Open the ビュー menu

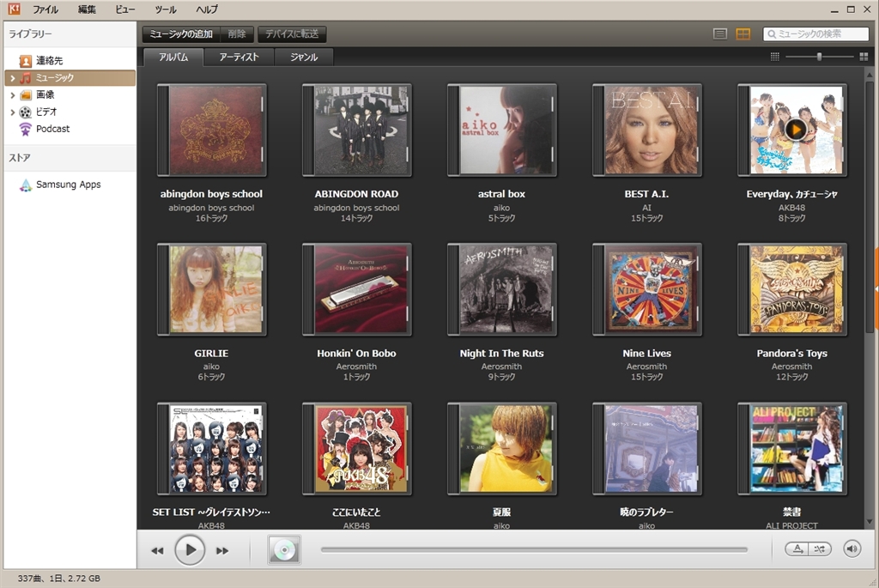(x=125, y=9)
